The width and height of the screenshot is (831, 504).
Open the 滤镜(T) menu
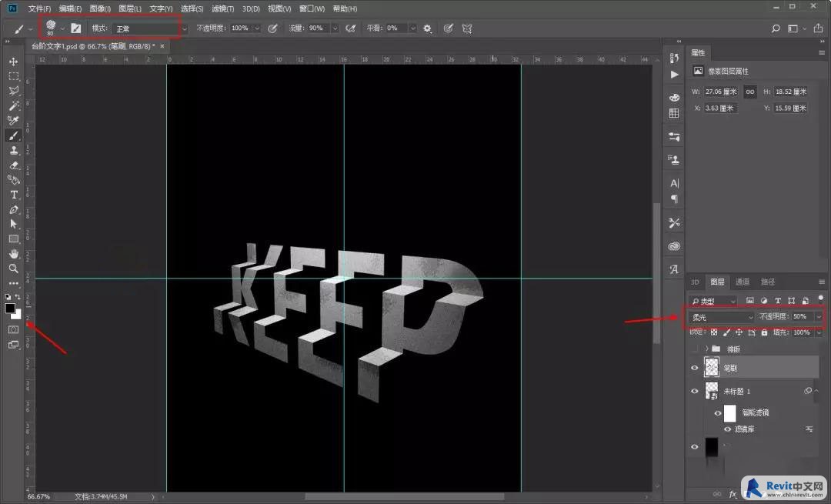point(222,8)
